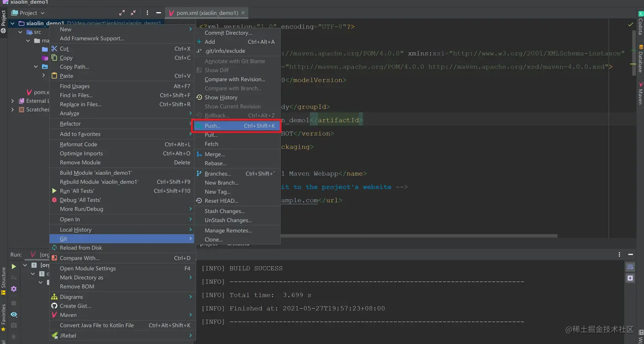Collapse xiaolin_demo1 root tree node
This screenshot has height=344, width=644.
click(x=12, y=23)
